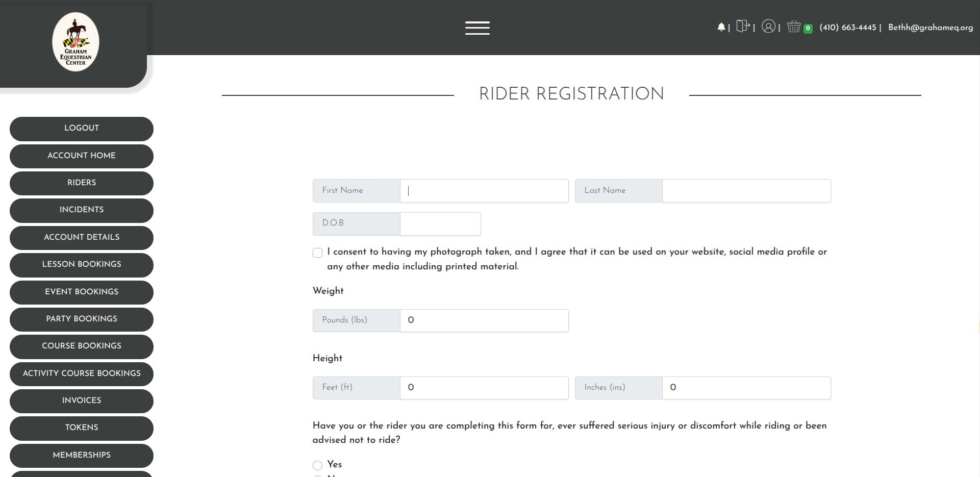
Task: Navigate to Account Home
Action: 82,156
